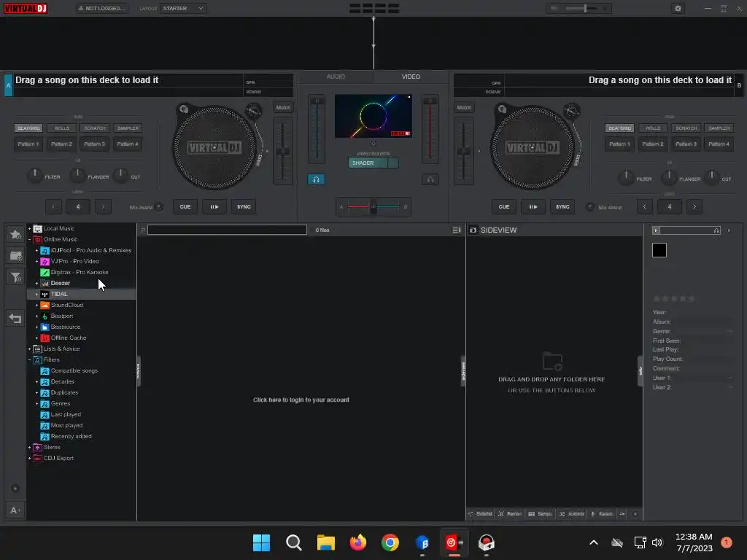Toggle left deck headphone cue button
Image resolution: width=747 pixels, height=560 pixels.
[x=316, y=179]
